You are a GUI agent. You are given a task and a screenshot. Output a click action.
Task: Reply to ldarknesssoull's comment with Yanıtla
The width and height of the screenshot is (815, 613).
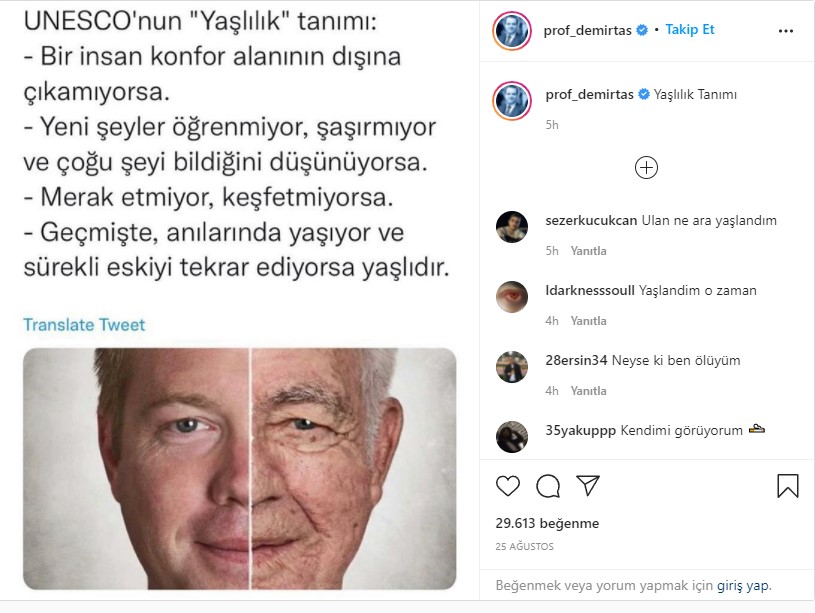pos(588,321)
